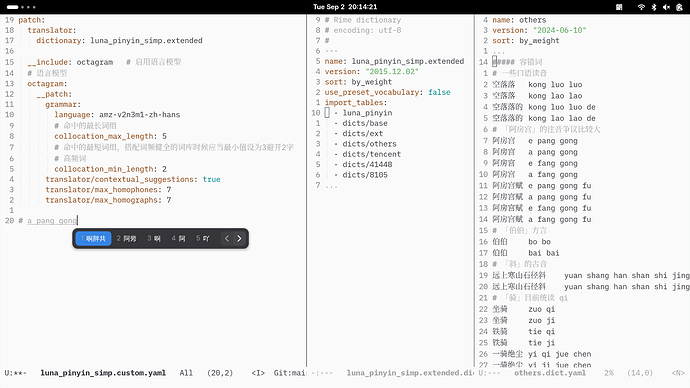Screen dimensions: 690x388
Task: Click luna_pinyin_simp.extended.dict buffer name in mode line
Action: pyautogui.click(x=410, y=373)
